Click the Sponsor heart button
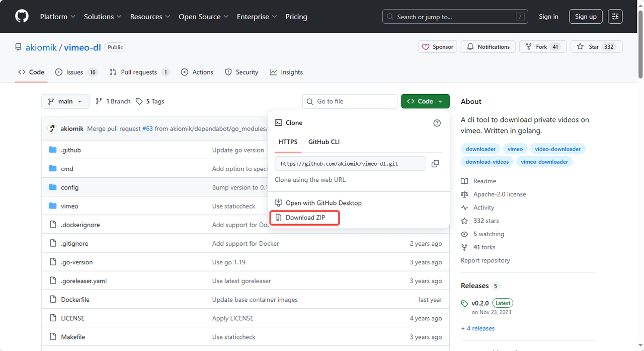This screenshot has height=351, width=644. click(437, 46)
